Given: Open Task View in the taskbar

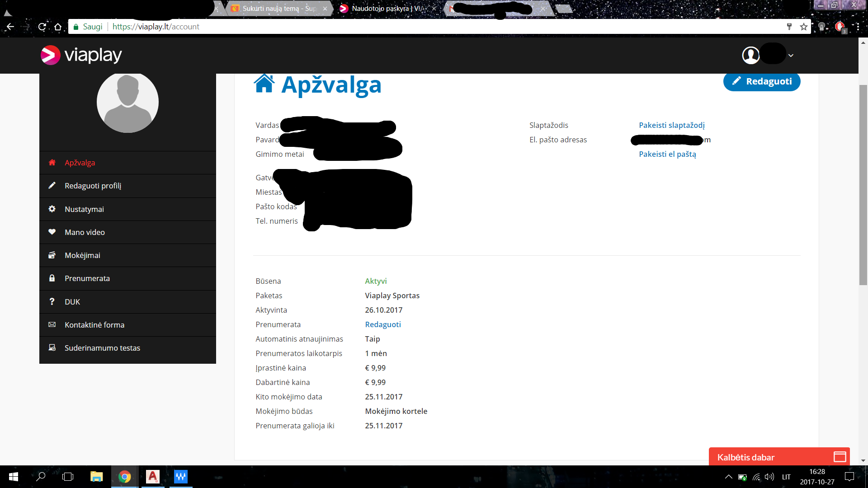Looking at the screenshot, I should tap(68, 477).
